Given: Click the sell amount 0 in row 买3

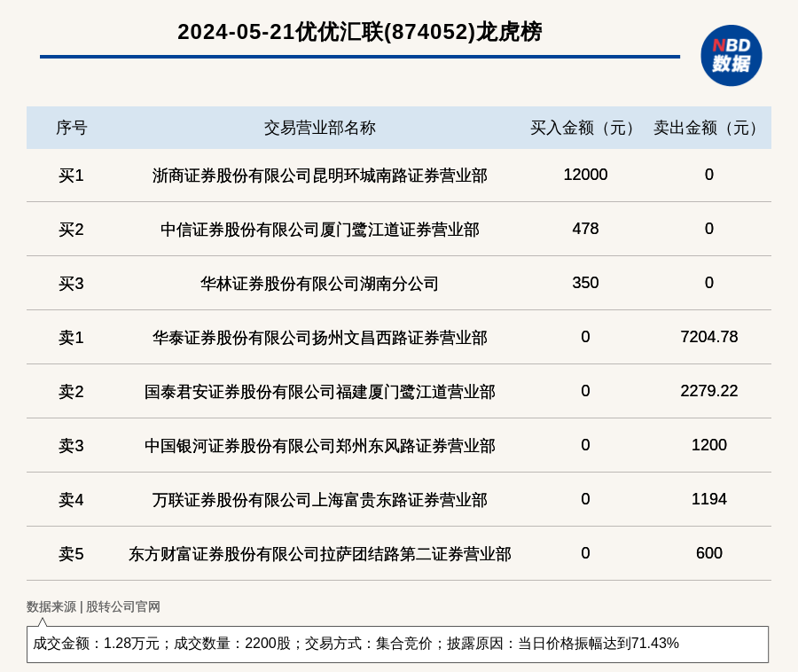Looking at the screenshot, I should click(x=709, y=282).
